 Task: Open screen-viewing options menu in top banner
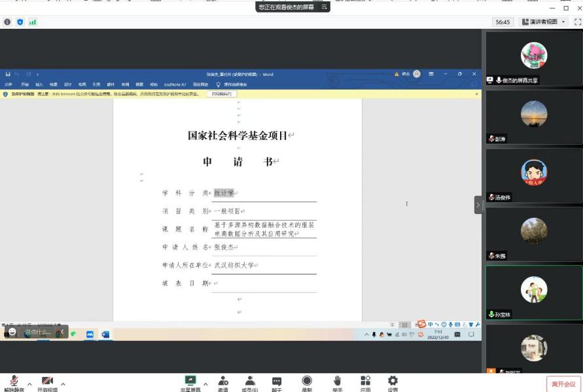click(x=323, y=7)
